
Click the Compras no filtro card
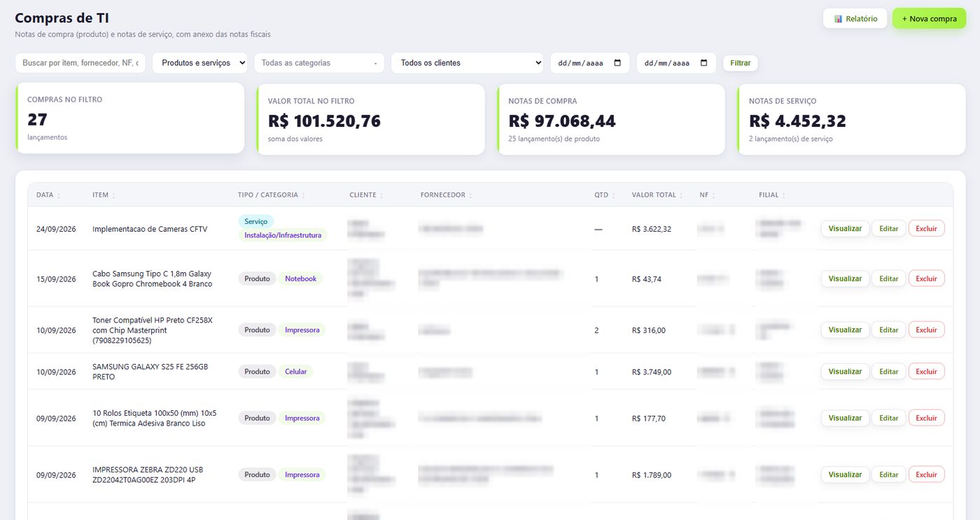click(129, 118)
